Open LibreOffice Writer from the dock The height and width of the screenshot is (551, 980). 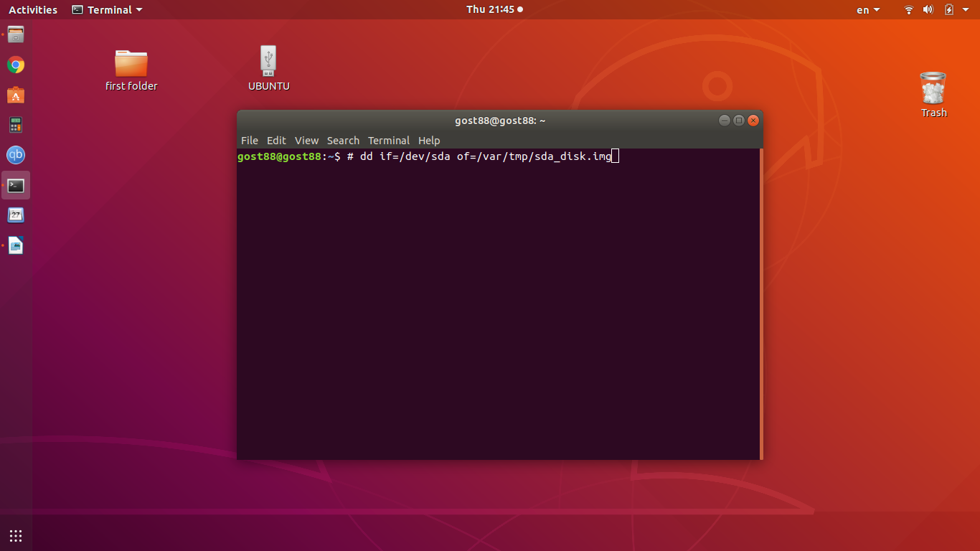[x=16, y=245]
